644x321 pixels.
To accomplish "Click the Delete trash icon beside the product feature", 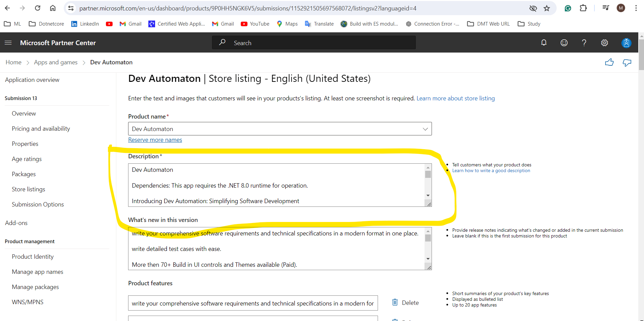I will coord(395,302).
